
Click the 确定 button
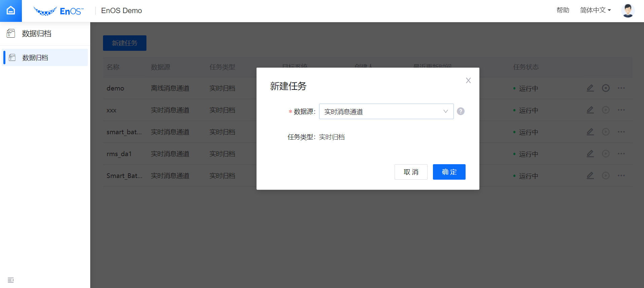(x=449, y=172)
